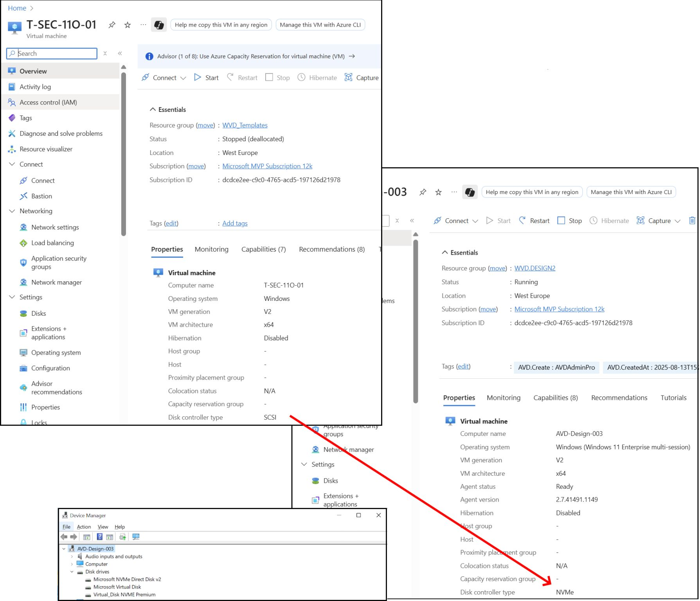Collapse Settings group in T-SEC-110-01 sidebar
This screenshot has height=601, width=700.
coord(12,297)
